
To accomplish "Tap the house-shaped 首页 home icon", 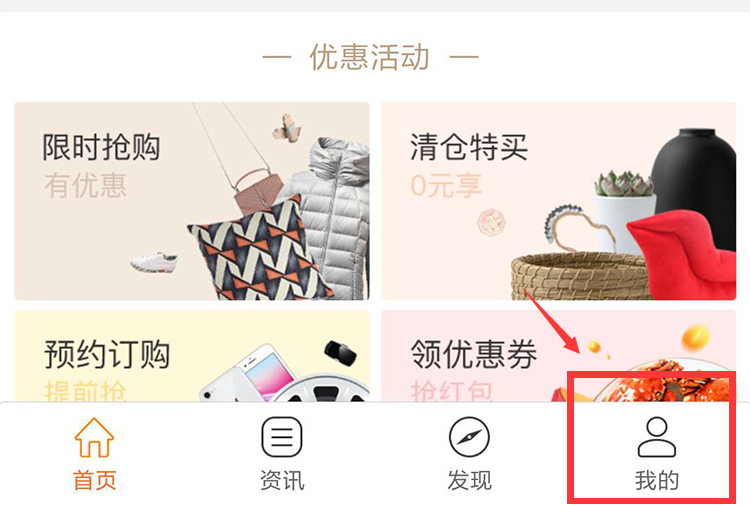I will [94, 437].
